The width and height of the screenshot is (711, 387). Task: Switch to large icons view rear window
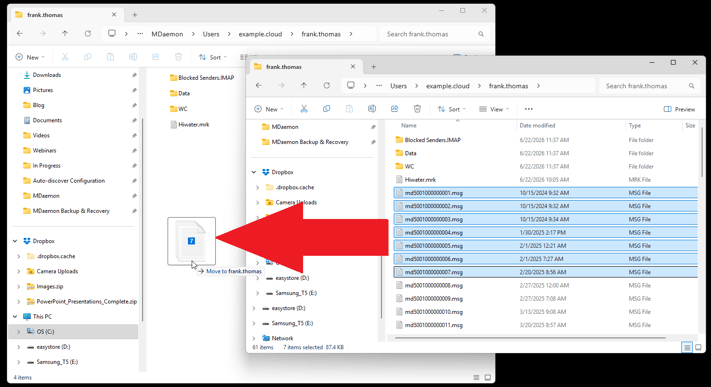pos(487,377)
